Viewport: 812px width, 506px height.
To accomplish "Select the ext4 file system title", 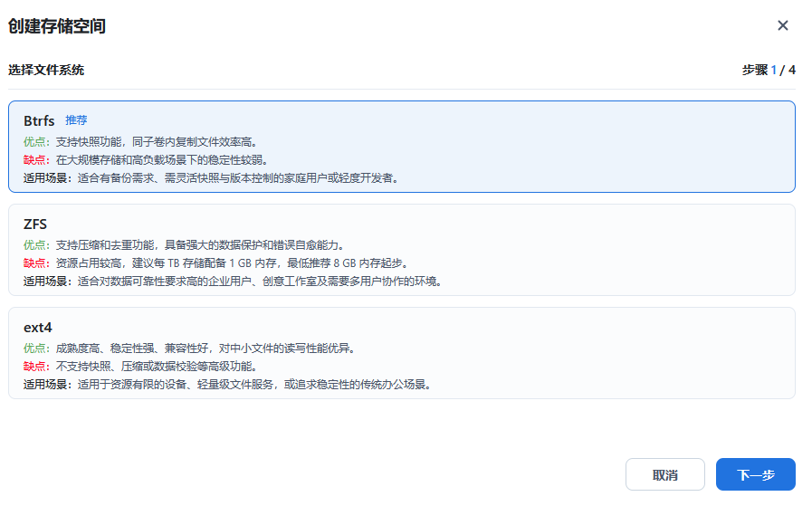I will [x=38, y=328].
